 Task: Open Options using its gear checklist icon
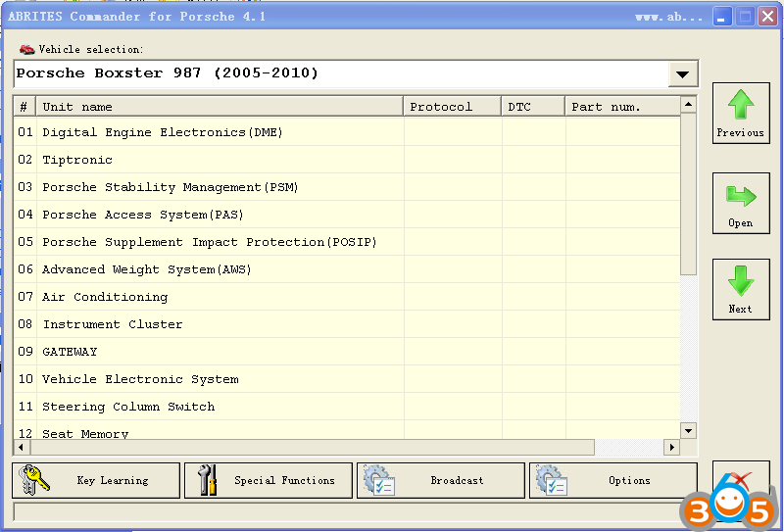click(x=551, y=480)
